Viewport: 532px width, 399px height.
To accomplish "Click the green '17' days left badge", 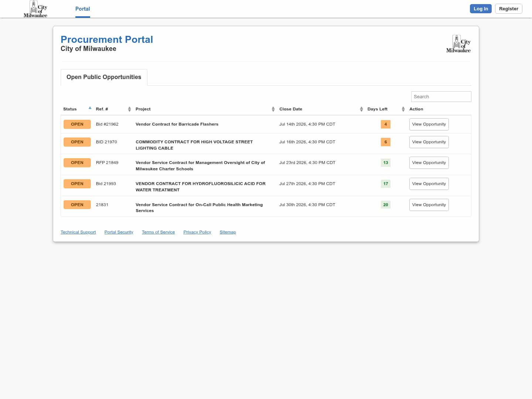I will [x=386, y=184].
